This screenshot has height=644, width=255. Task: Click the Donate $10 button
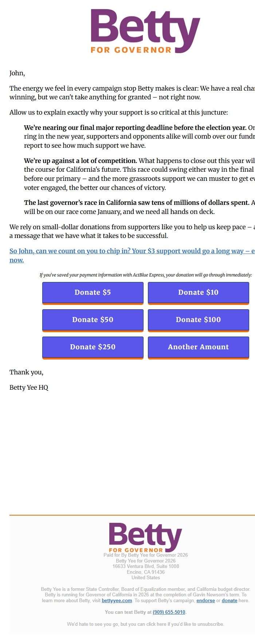coord(199,293)
